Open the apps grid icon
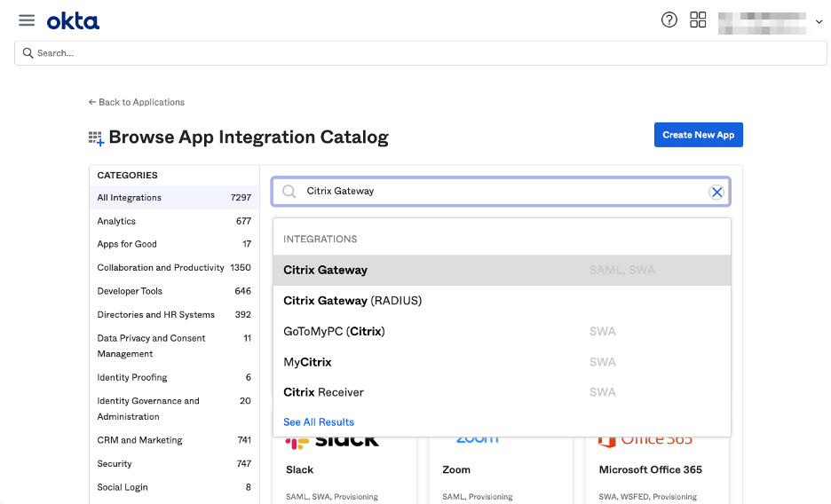831x504 pixels. click(698, 20)
